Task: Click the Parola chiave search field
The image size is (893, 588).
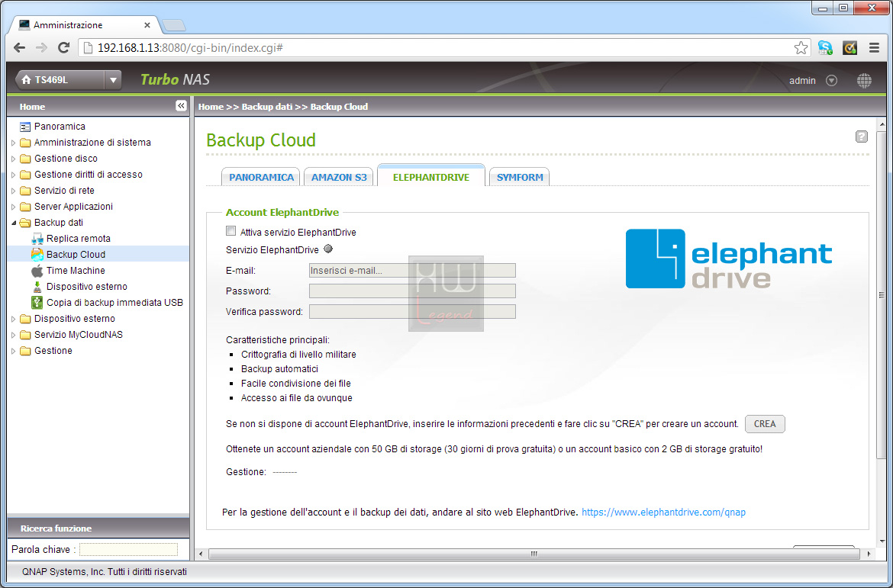Action: coord(129,549)
